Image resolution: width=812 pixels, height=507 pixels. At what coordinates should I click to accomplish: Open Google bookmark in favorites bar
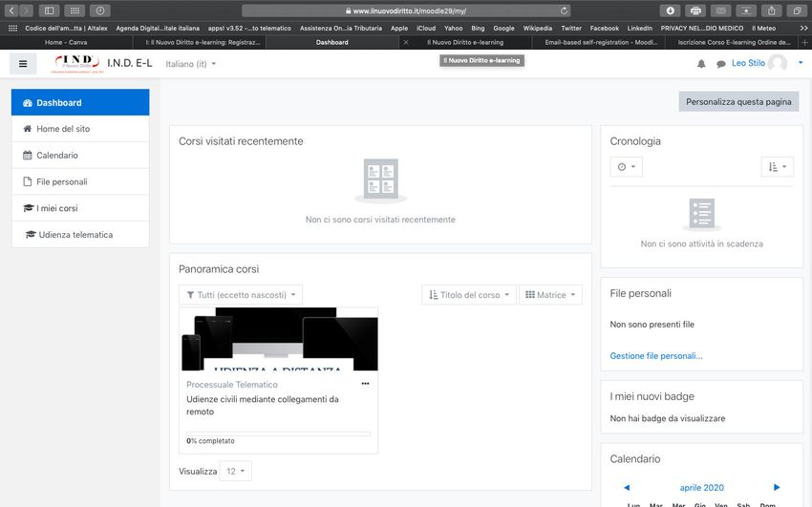(503, 29)
